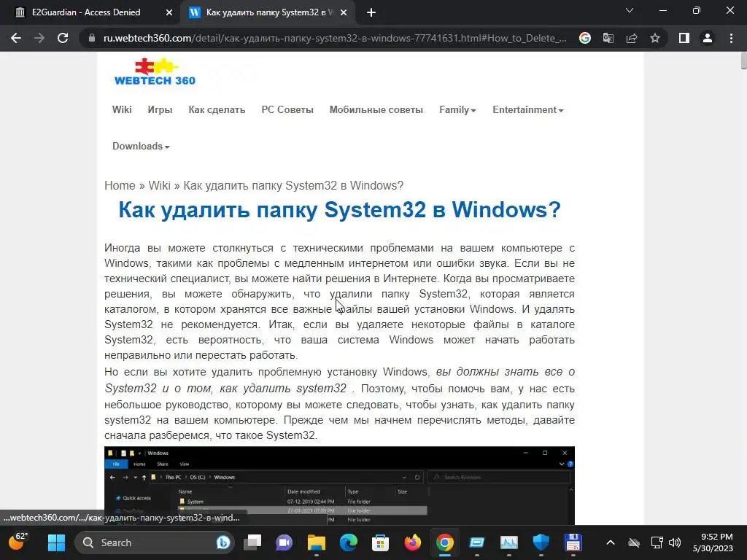The width and height of the screenshot is (747, 560).
Task: Click the article heading Как удалить папку System32
Action: (x=340, y=209)
